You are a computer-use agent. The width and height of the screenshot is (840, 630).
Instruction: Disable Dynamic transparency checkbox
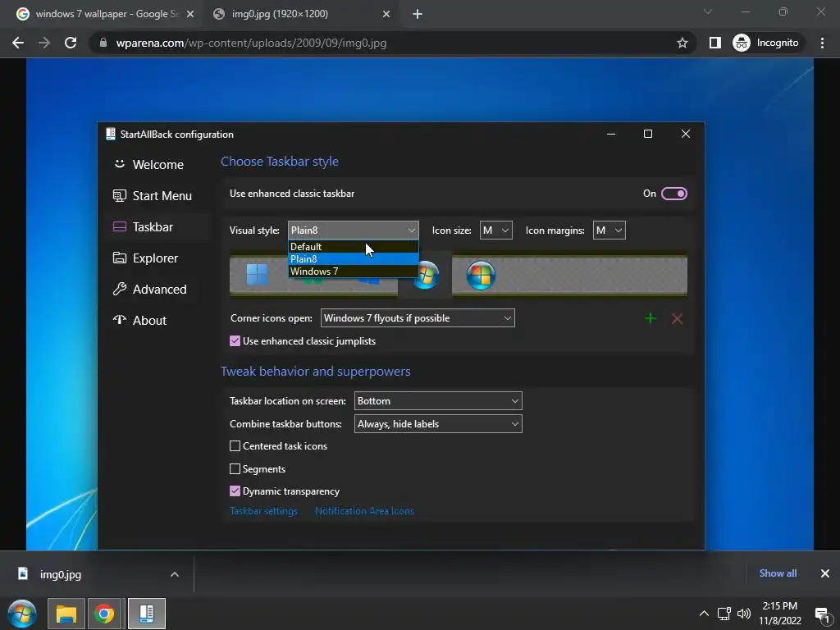235,491
